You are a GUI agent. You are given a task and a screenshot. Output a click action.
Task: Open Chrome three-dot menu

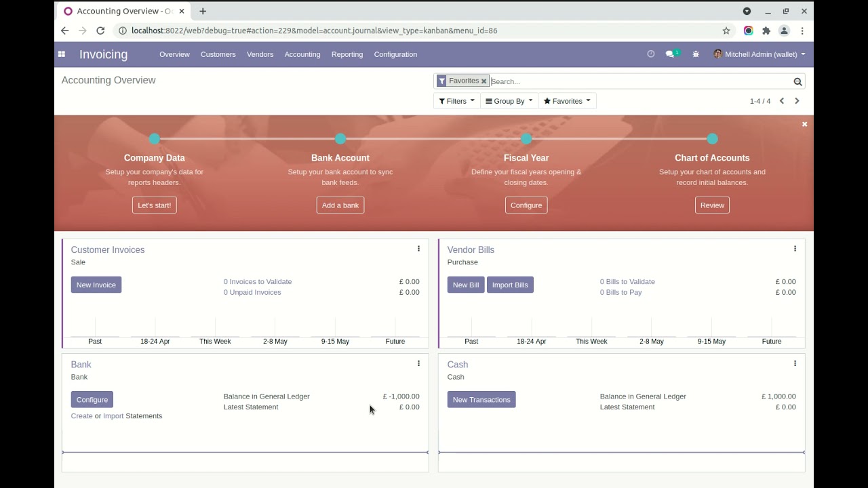point(802,30)
